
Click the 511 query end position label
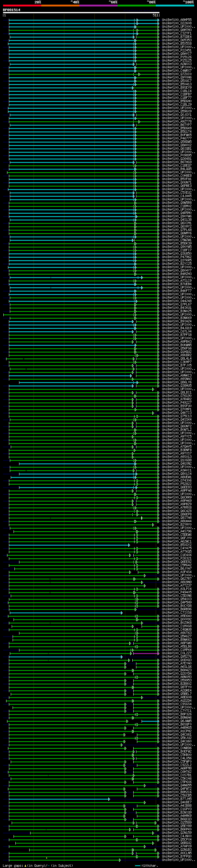coord(155,15)
